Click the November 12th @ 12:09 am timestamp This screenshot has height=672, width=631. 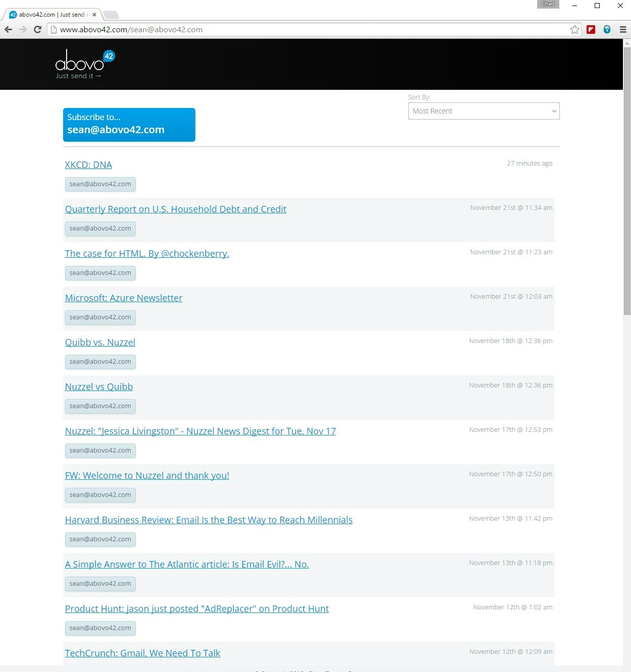(x=511, y=652)
